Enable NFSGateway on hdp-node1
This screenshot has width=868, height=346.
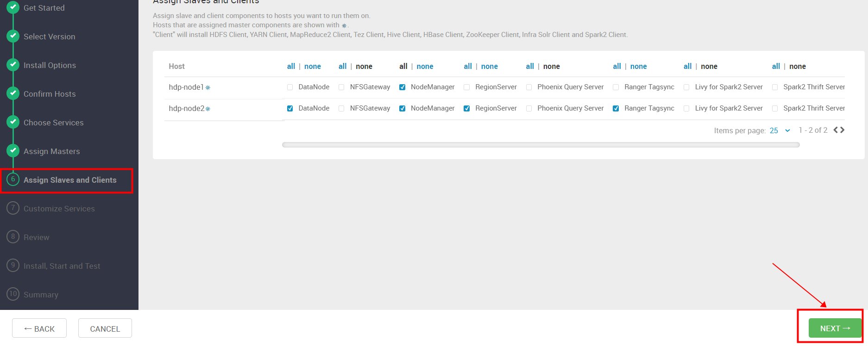(341, 87)
